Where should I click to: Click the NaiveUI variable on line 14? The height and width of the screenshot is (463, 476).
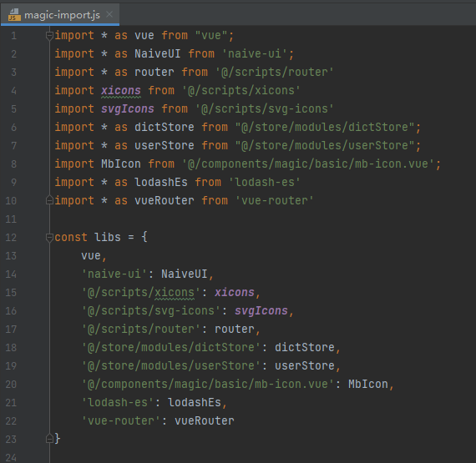184,274
